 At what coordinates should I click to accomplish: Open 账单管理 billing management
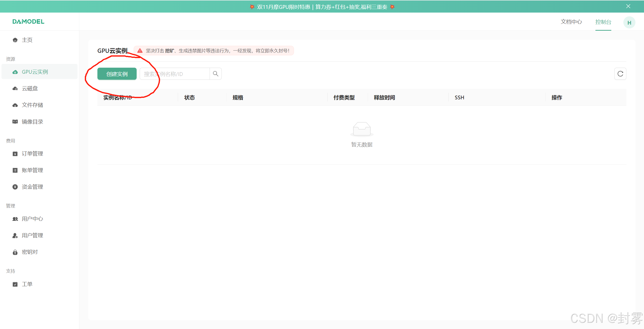(32, 170)
